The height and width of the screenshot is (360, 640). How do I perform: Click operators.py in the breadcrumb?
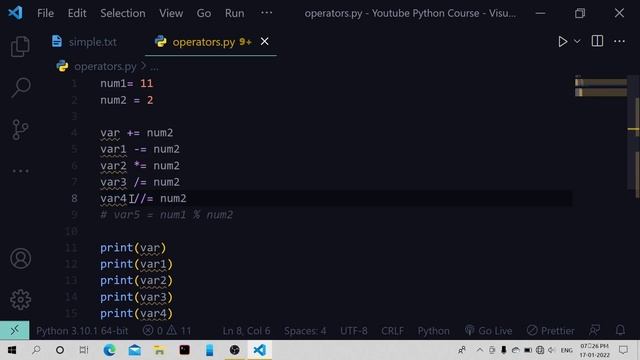[x=105, y=66]
